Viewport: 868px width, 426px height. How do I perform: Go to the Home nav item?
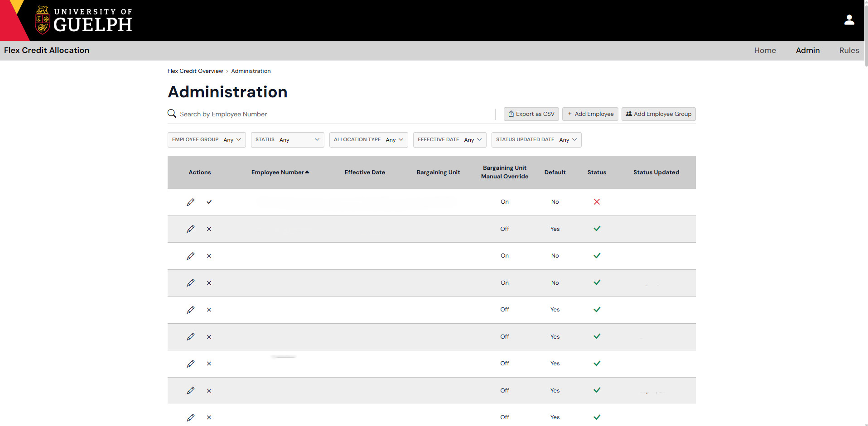click(765, 50)
